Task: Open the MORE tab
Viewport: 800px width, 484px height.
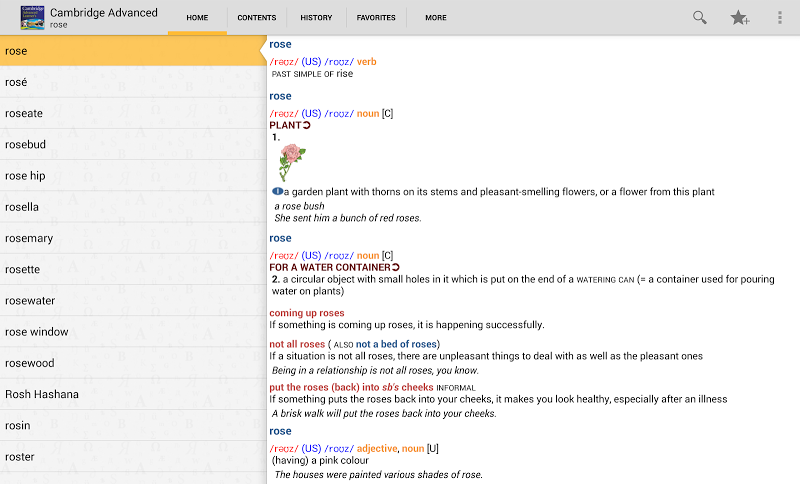Action: [436, 18]
